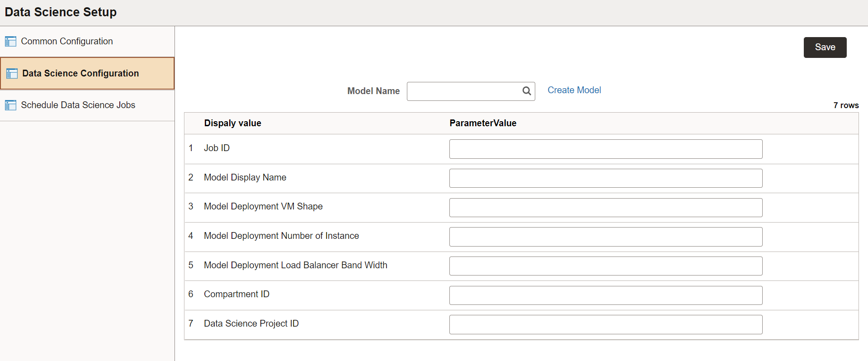Click the Dispaly value column header

[232, 123]
